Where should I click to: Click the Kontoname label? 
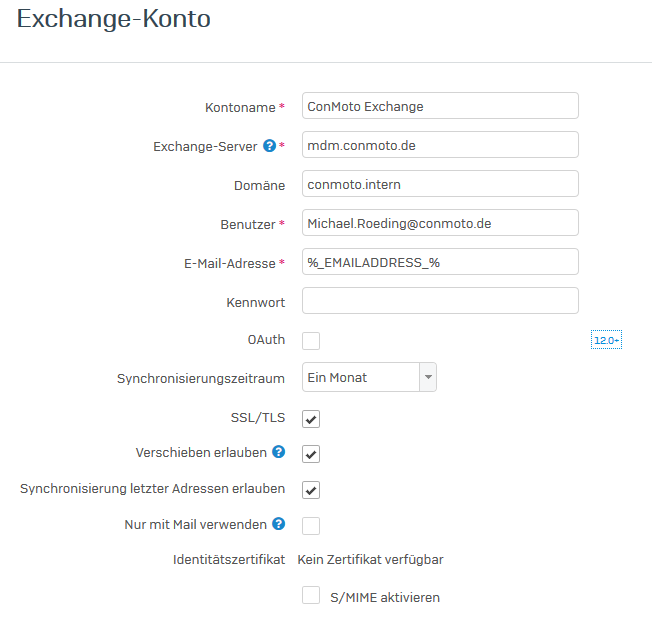point(240,107)
